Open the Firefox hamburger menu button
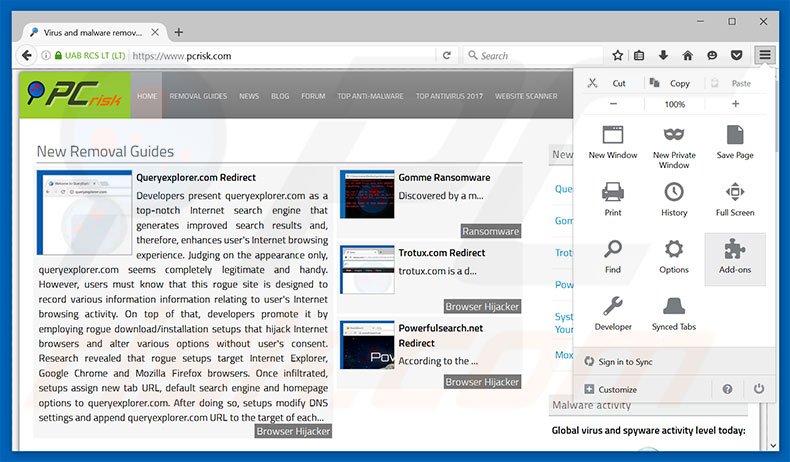This screenshot has width=790, height=462. point(764,55)
